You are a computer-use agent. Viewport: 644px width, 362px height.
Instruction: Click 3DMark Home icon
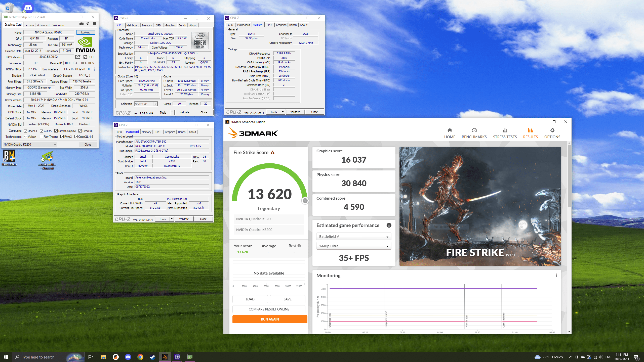(x=450, y=130)
